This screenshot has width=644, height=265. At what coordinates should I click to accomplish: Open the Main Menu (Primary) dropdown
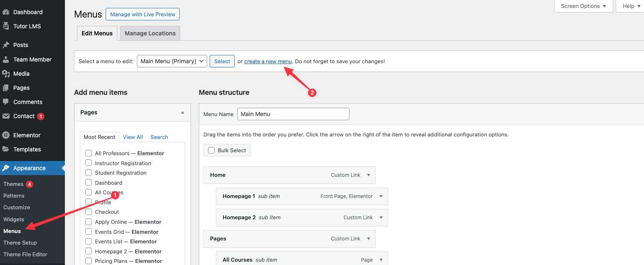(172, 61)
